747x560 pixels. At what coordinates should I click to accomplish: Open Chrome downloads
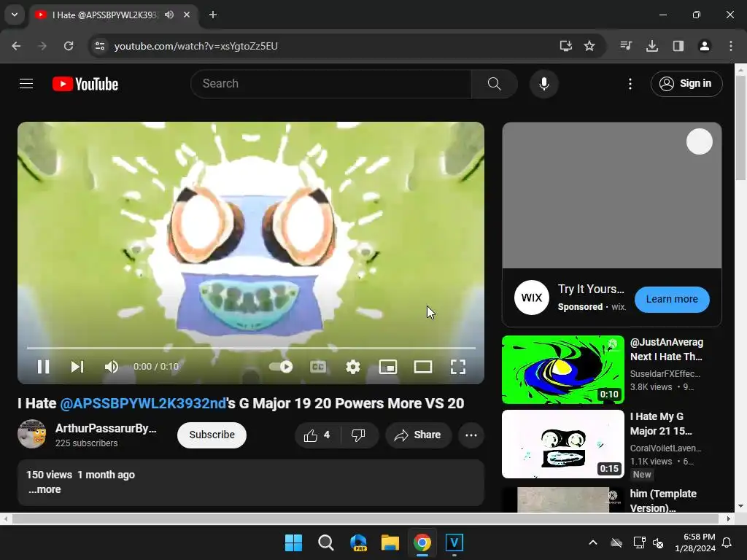(652, 46)
